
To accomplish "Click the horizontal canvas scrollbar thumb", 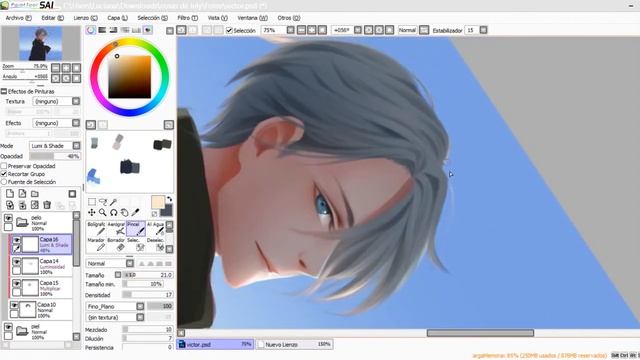I will click(480, 333).
